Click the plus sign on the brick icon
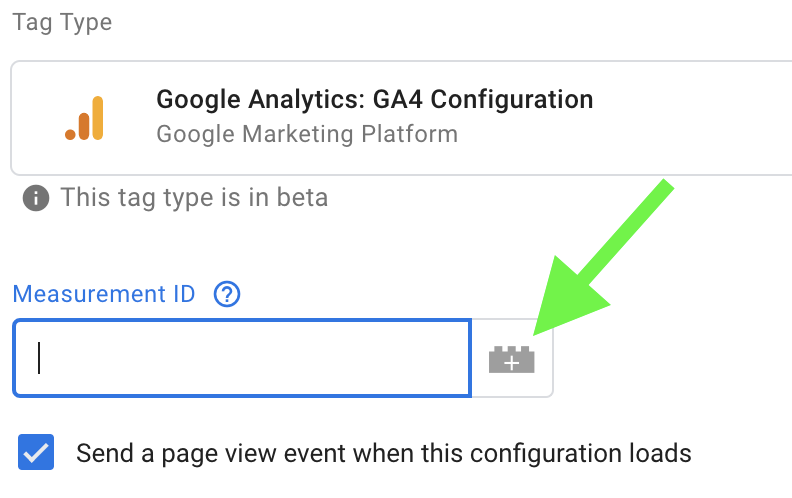792x498 pixels. [x=512, y=362]
